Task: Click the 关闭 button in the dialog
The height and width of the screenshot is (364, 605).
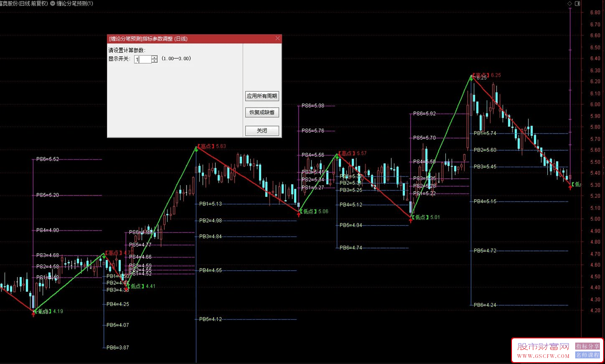Action: [262, 131]
